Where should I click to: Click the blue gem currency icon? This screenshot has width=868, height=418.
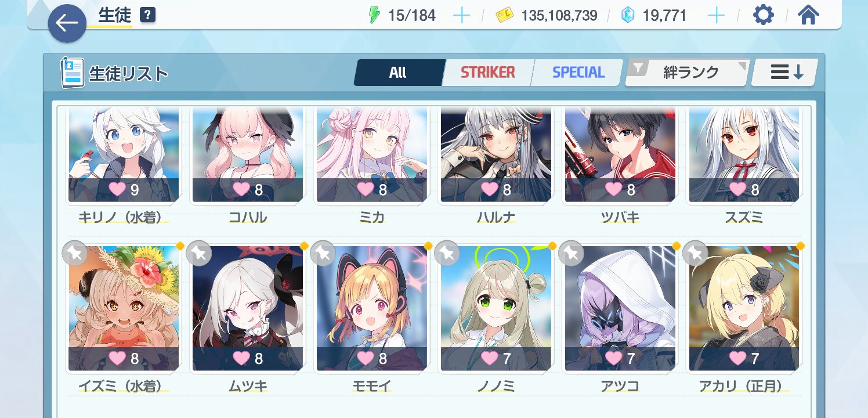[628, 16]
